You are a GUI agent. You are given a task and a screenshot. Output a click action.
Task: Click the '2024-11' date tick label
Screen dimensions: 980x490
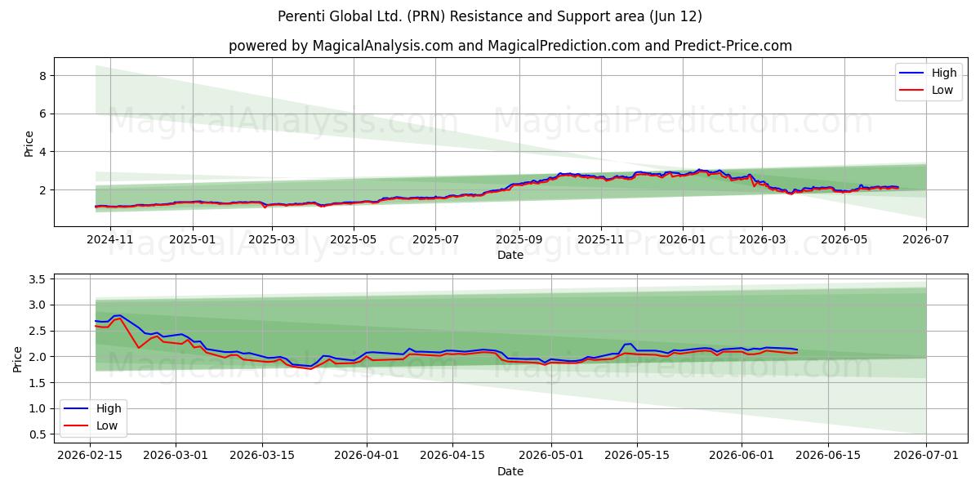(109, 239)
